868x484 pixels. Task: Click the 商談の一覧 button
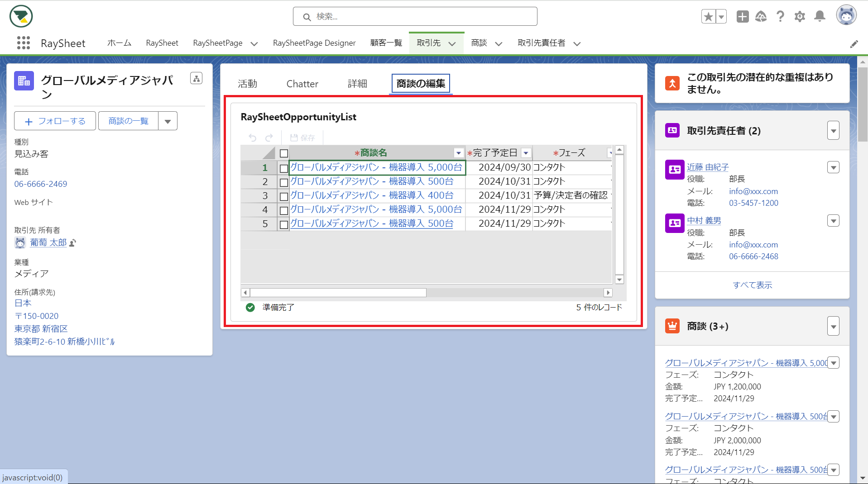(129, 121)
